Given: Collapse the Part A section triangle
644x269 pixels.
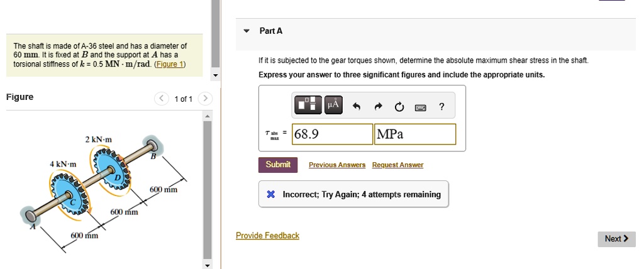Looking at the screenshot, I should point(247,31).
